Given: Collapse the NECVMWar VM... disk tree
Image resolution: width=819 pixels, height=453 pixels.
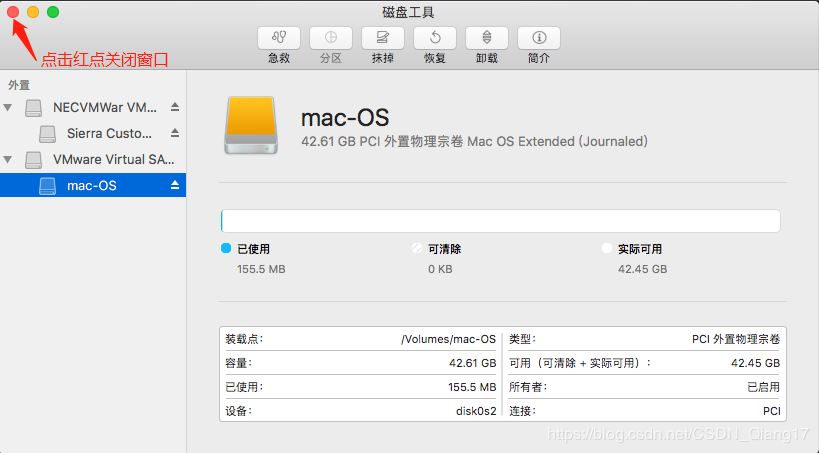Looking at the screenshot, I should pyautogui.click(x=8, y=108).
